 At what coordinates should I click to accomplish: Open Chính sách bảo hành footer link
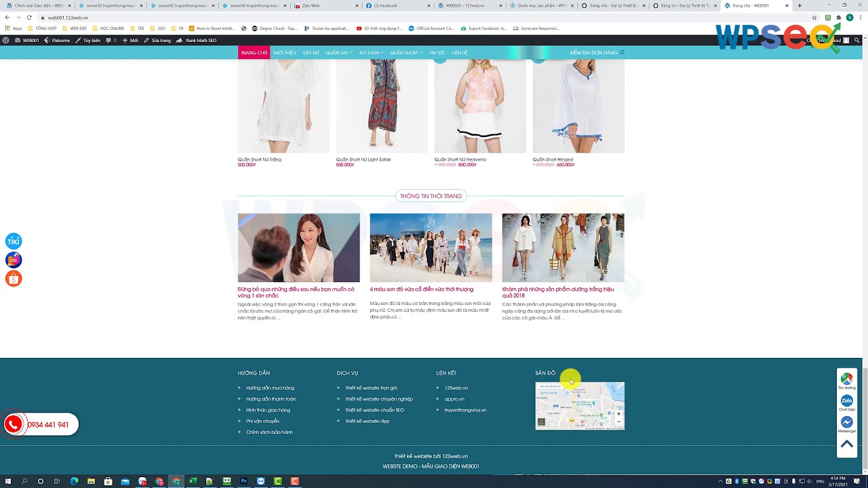coord(269,432)
